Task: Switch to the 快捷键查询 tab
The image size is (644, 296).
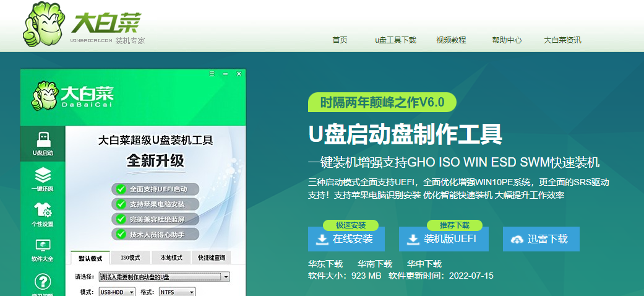Action: click(x=212, y=258)
